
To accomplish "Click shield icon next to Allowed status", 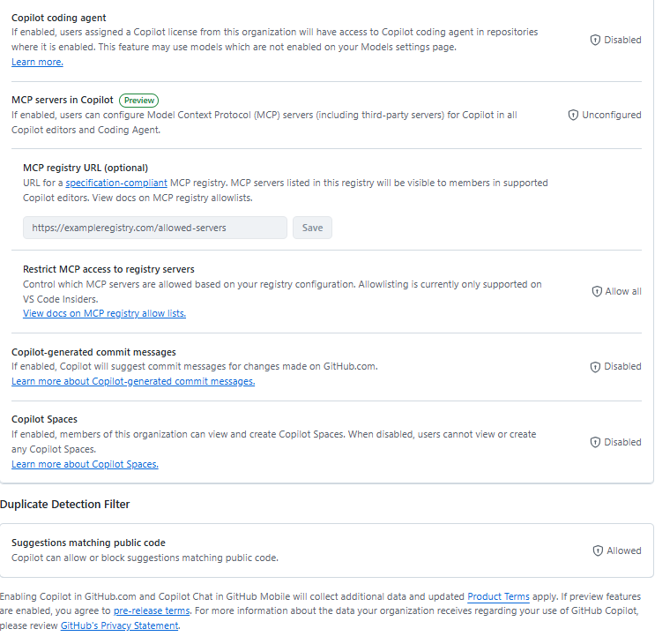I will point(598,550).
